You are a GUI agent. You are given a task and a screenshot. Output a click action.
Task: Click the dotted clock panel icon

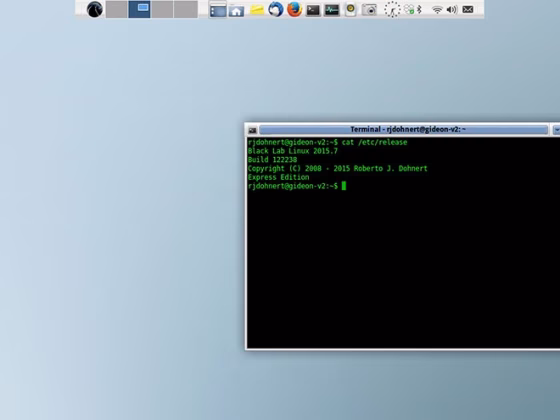tap(392, 10)
